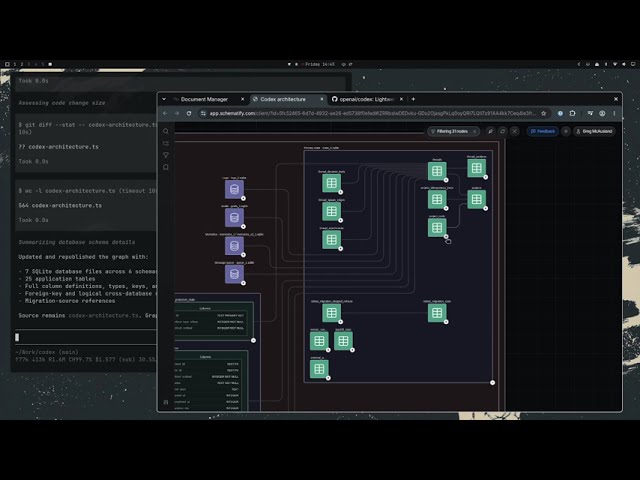
Task: Click '~/Work/codex (main)' terminal status
Action: (47, 352)
